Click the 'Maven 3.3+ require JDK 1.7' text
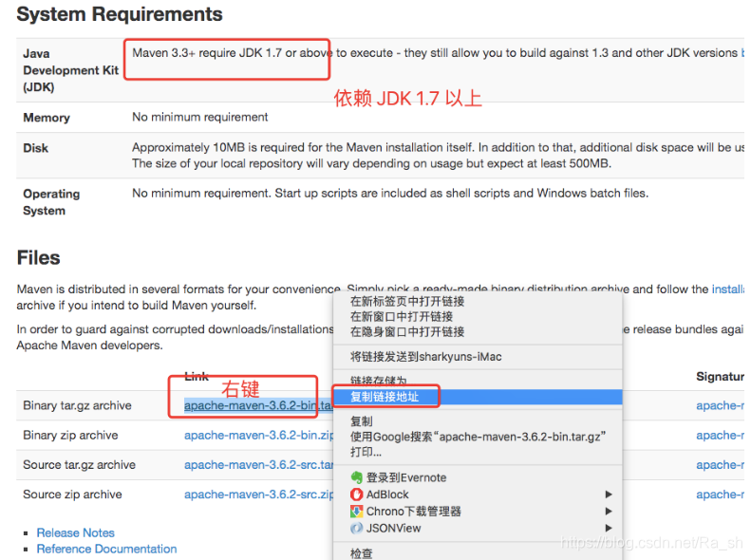Screen dimensions: 751x560 tap(207, 52)
